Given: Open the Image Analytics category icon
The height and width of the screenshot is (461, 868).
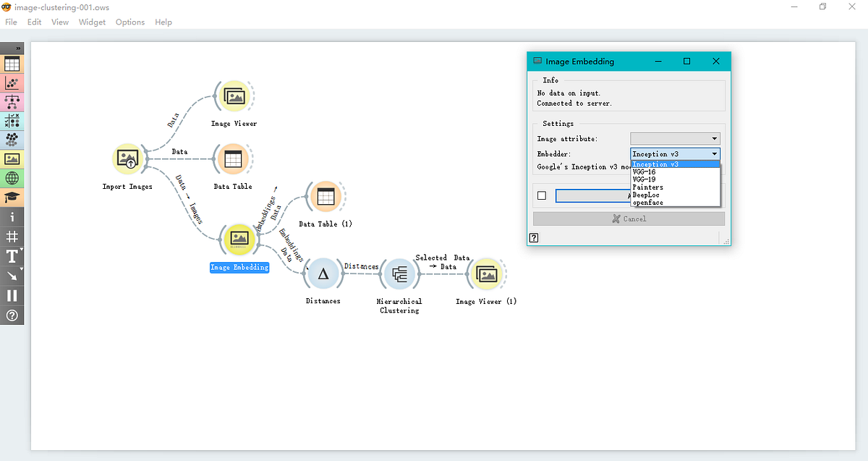Looking at the screenshot, I should (x=12, y=158).
